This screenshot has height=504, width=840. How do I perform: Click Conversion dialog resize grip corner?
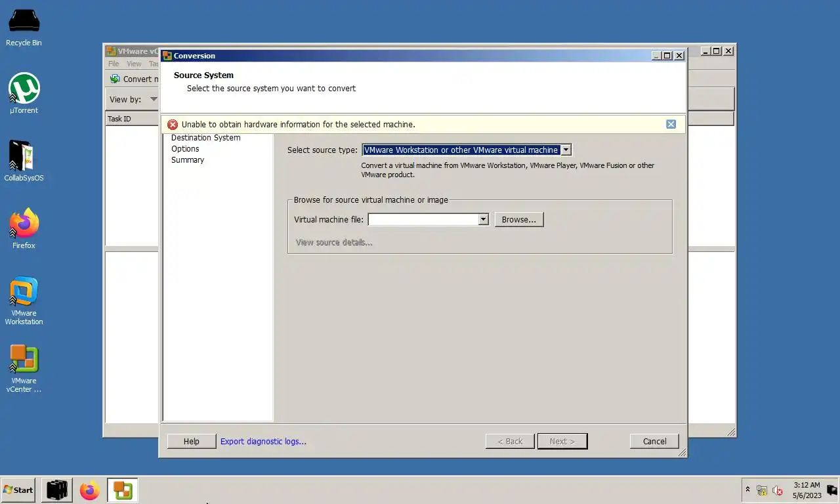point(682,452)
